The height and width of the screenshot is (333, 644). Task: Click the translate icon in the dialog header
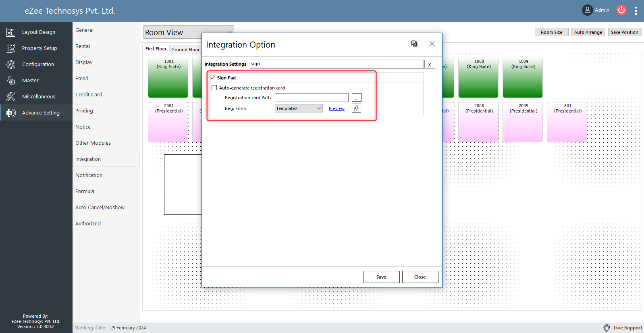pyautogui.click(x=414, y=44)
